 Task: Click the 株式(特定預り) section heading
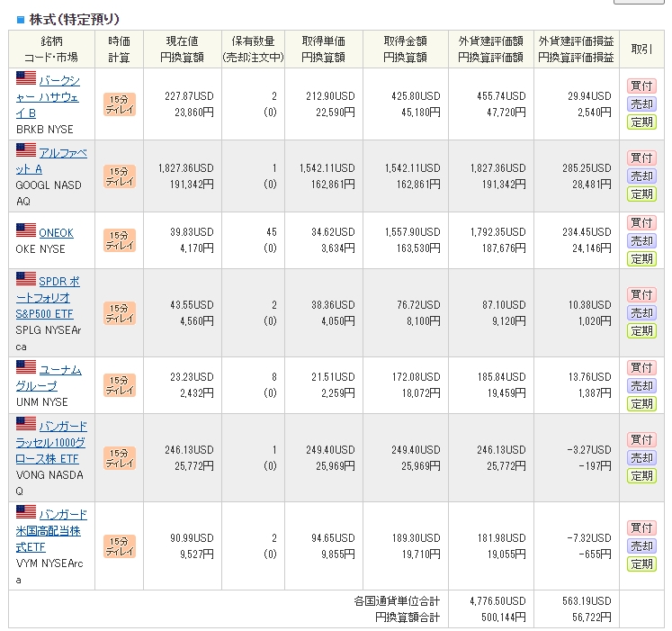click(x=74, y=19)
